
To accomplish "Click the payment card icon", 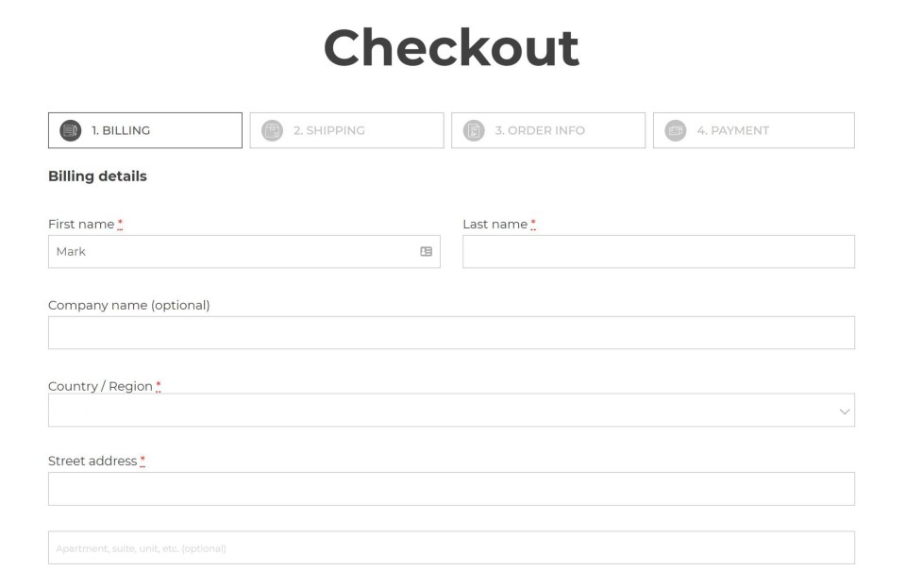I will [676, 130].
